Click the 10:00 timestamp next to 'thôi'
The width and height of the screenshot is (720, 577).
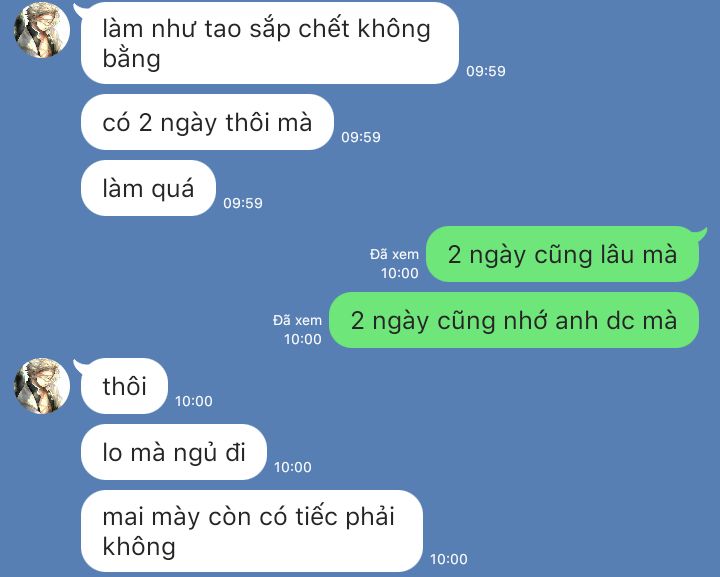[x=194, y=401]
